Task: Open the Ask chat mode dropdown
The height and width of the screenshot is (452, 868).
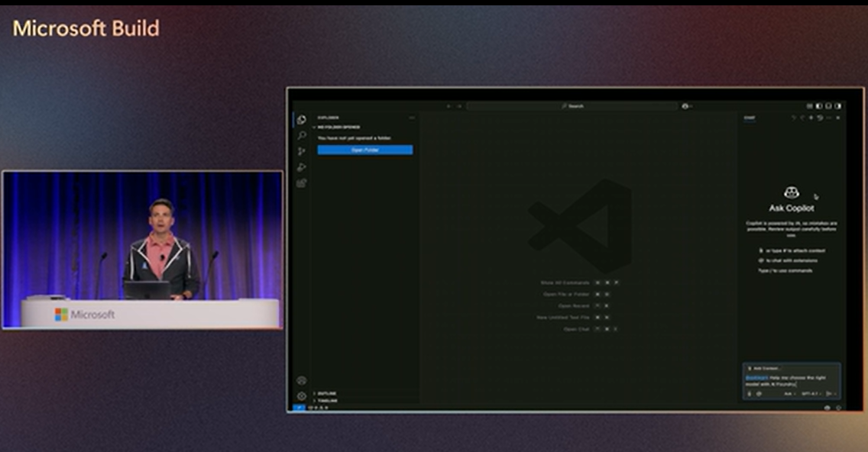Action: pos(789,394)
